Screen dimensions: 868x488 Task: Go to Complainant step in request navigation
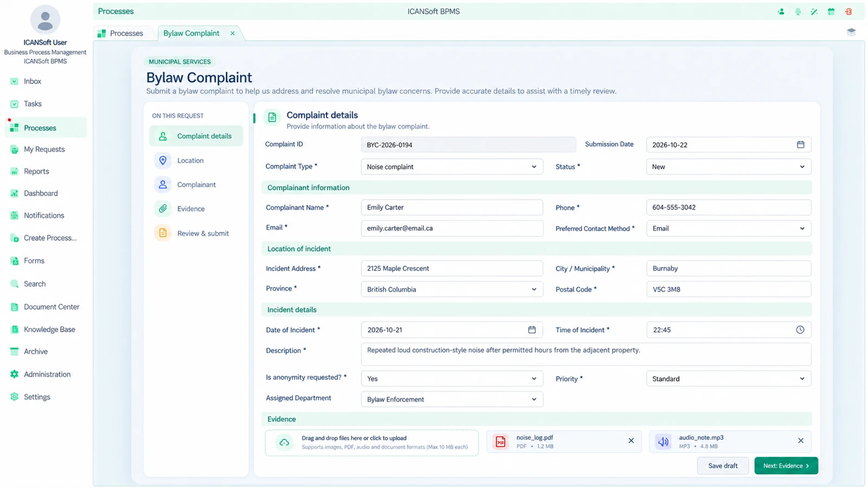pos(196,184)
